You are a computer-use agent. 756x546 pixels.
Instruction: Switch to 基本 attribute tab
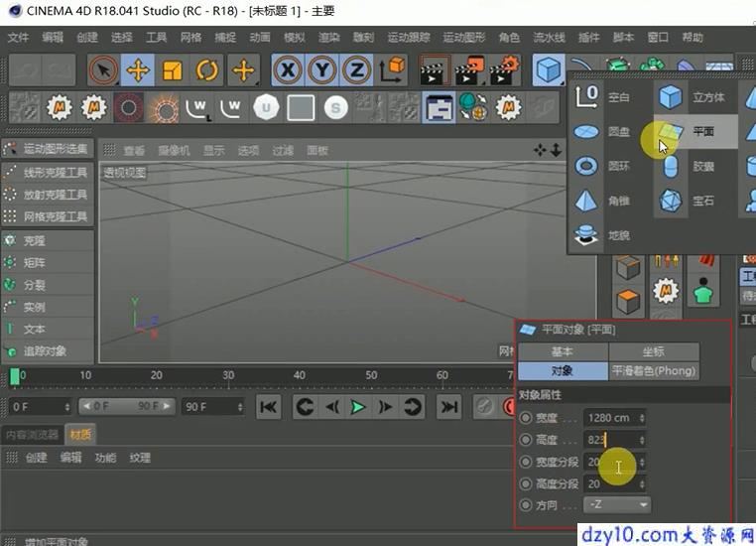tap(563, 351)
